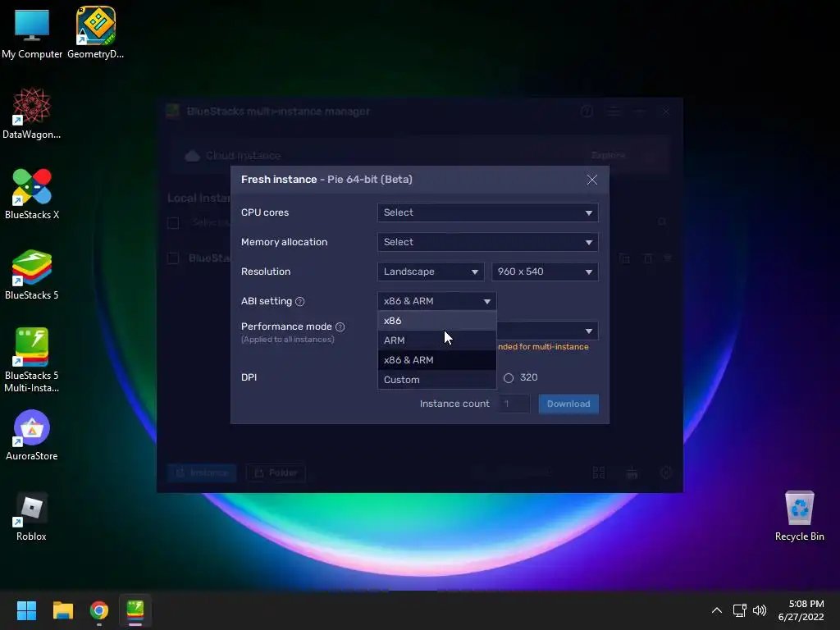This screenshot has height=630, width=840.
Task: Toggle Select all checkbox in manager
Action: [173, 223]
